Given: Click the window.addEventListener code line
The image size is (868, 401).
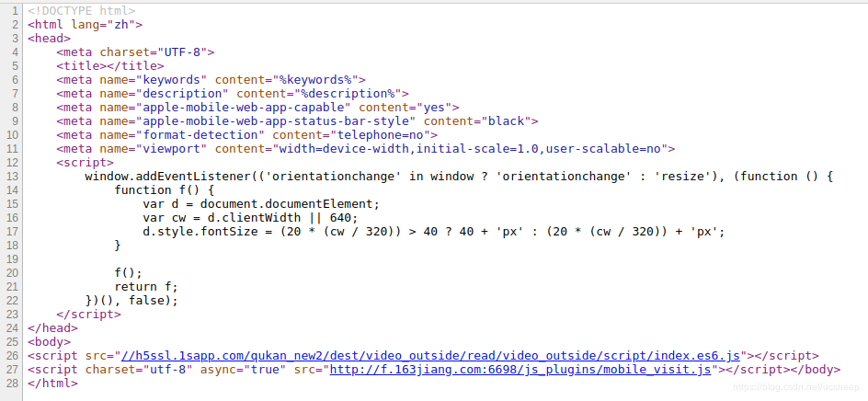Looking at the screenshot, I should (x=459, y=177).
